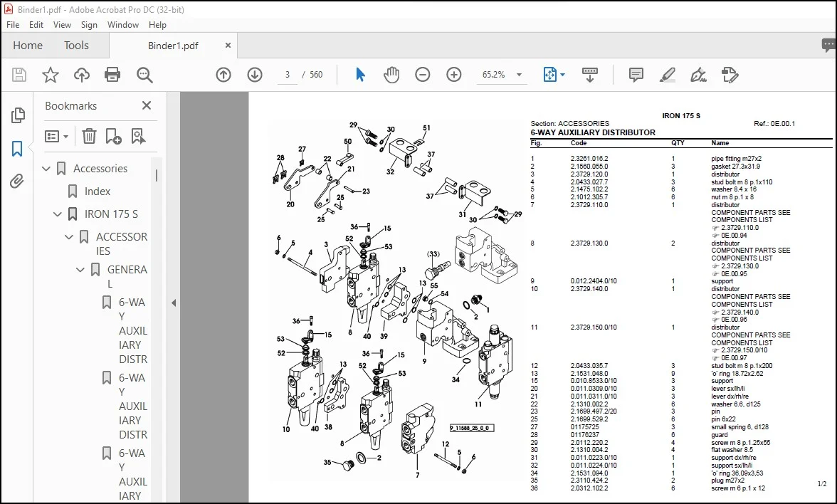Image resolution: width=837 pixels, height=504 pixels.
Task: Open Fit page options dropdown arrow
Action: pos(562,75)
